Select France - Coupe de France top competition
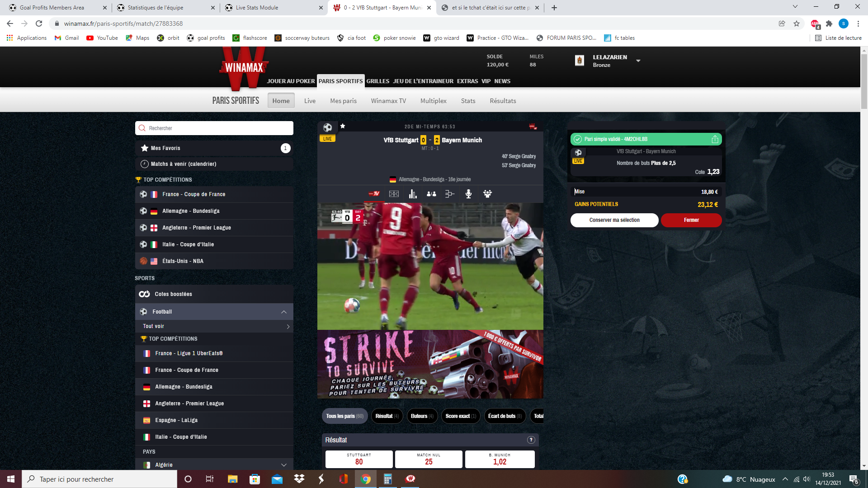This screenshot has width=868, height=488. coord(214,194)
